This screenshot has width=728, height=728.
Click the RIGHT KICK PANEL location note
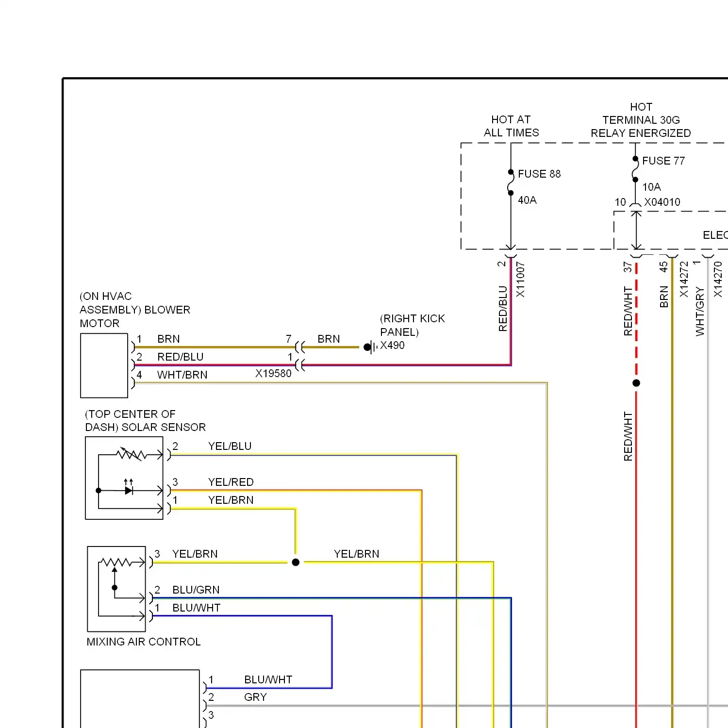point(412,325)
